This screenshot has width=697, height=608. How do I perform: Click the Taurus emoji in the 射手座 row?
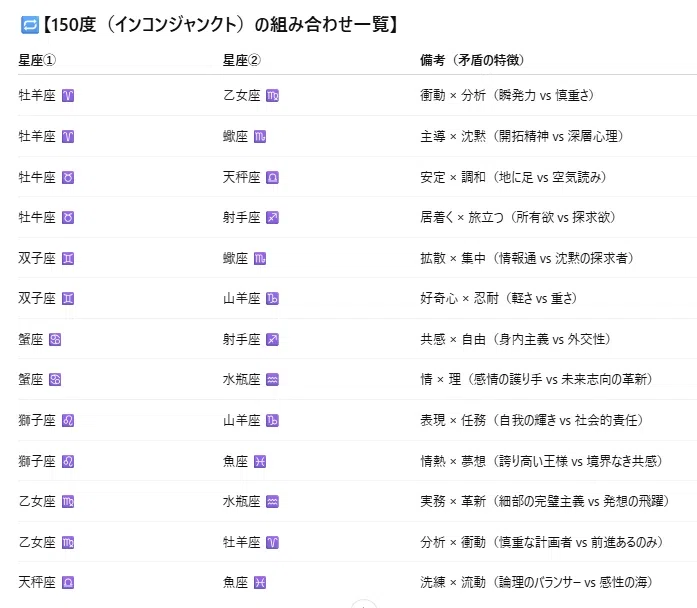[x=68, y=218]
